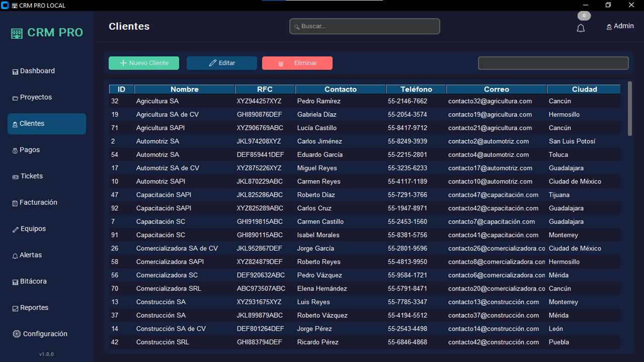Click the Nuevo Cliente button
This screenshot has width=644, height=362.
144,63
